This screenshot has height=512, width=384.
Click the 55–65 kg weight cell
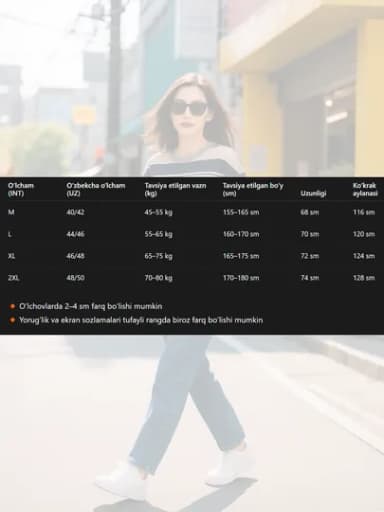click(158, 234)
